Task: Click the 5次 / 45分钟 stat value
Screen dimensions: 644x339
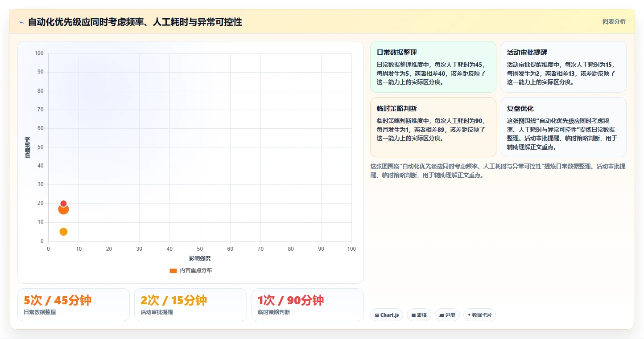Action: (58, 300)
